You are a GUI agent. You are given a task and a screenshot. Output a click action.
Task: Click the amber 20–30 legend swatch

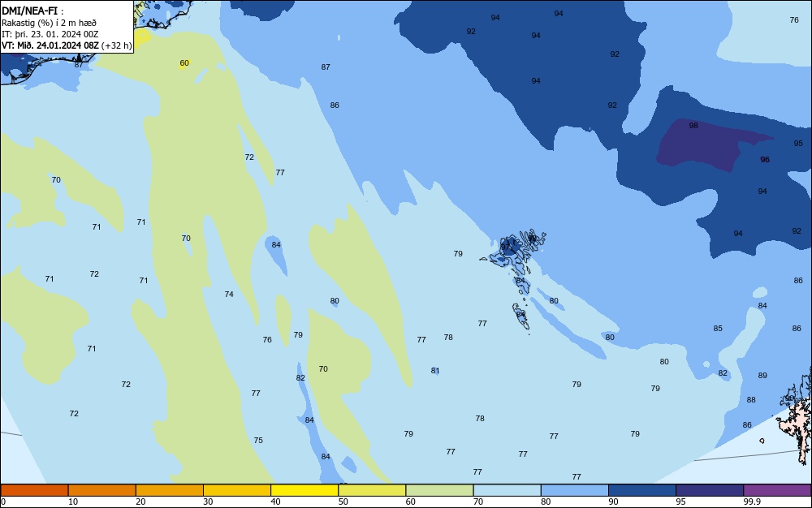pyautogui.click(x=170, y=490)
